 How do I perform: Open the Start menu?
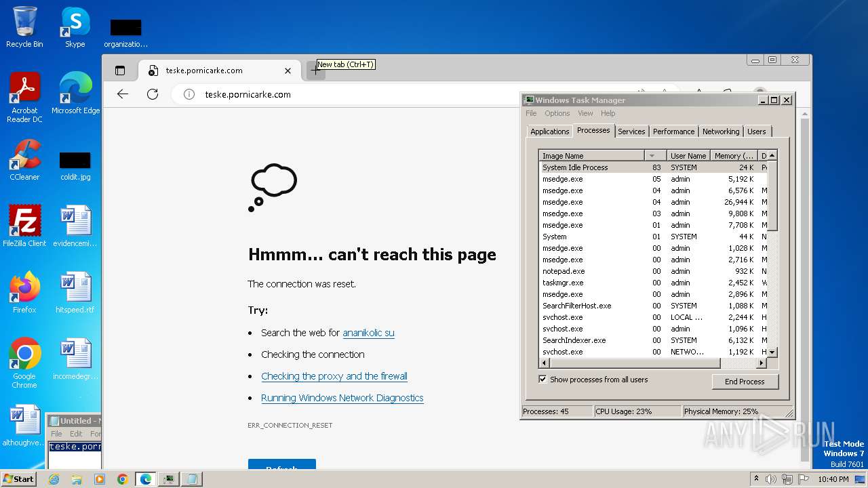click(19, 479)
